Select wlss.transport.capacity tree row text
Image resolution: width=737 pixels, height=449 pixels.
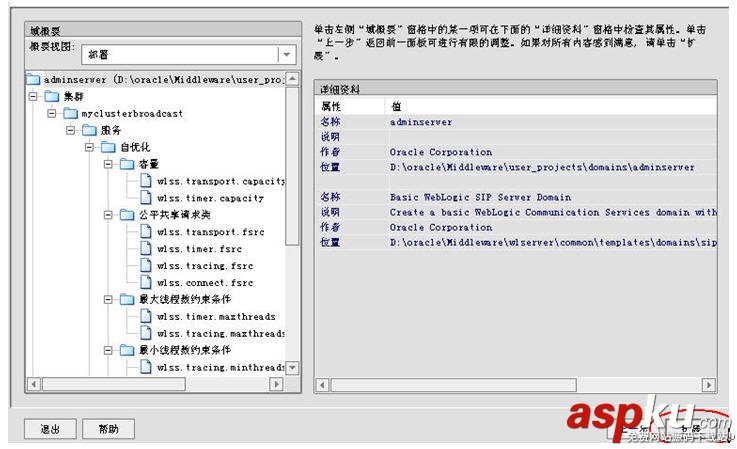221,181
